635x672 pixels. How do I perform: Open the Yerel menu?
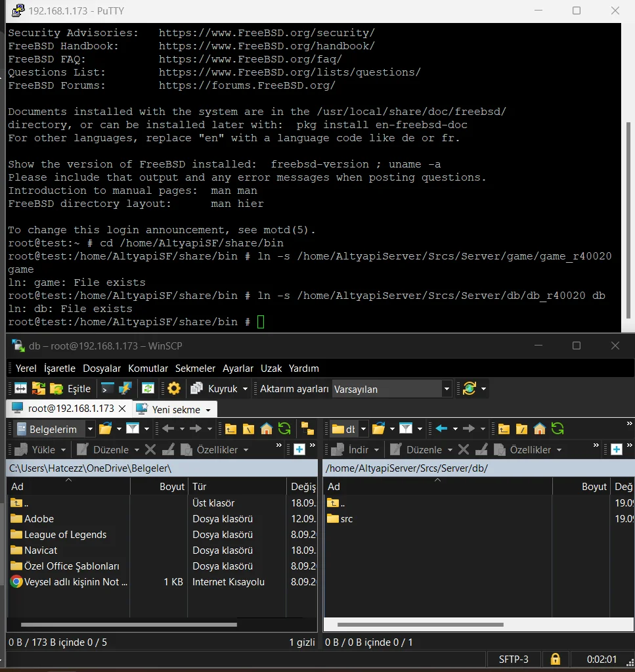pos(26,368)
